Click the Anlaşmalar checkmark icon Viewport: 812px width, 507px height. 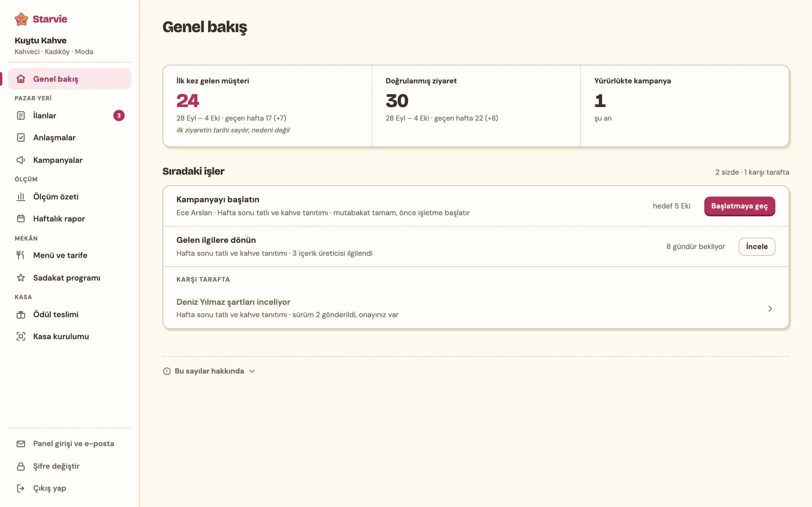(21, 138)
